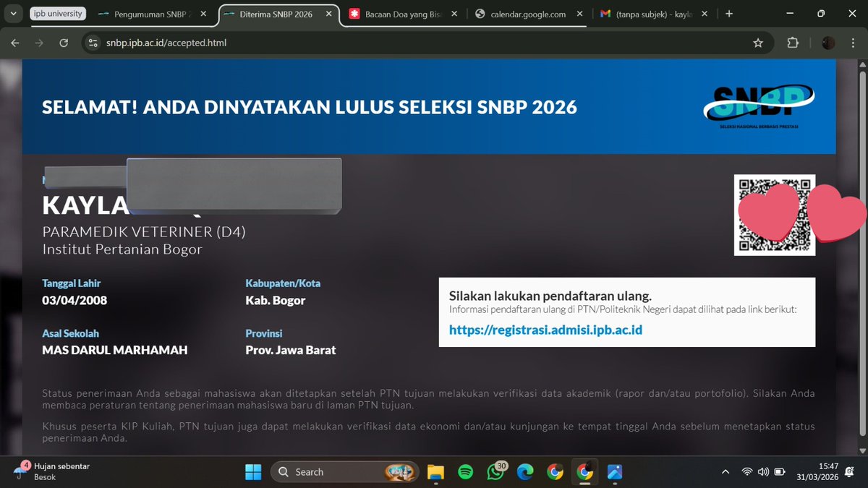Click the Wi-Fi network icon in the tray
868x488 pixels.
point(746,472)
